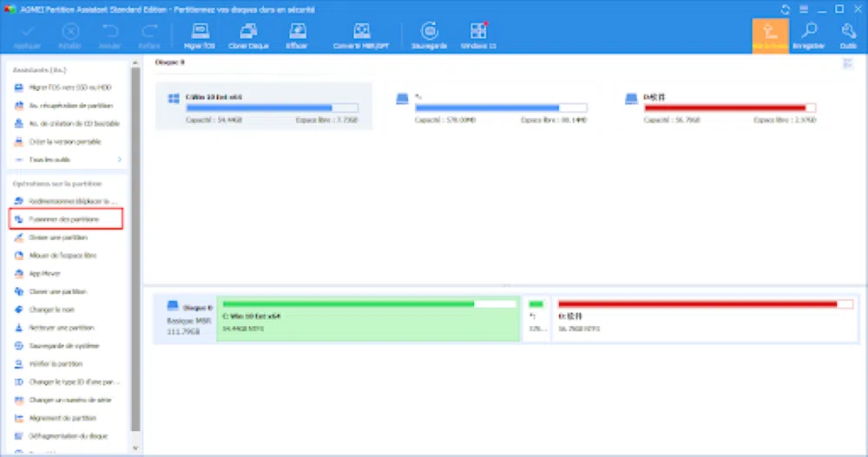868x457 pixels.
Task: Click the Windows 11 checker icon
Action: click(x=478, y=36)
